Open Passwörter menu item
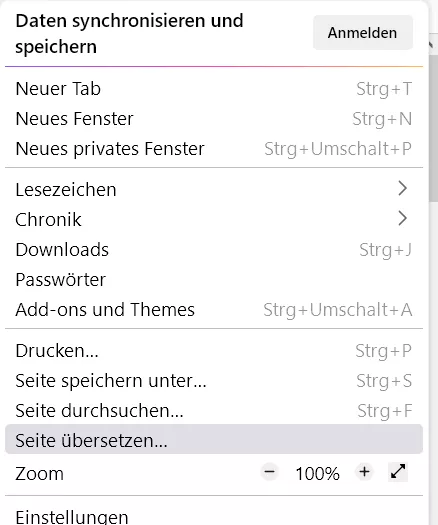 coord(214,280)
